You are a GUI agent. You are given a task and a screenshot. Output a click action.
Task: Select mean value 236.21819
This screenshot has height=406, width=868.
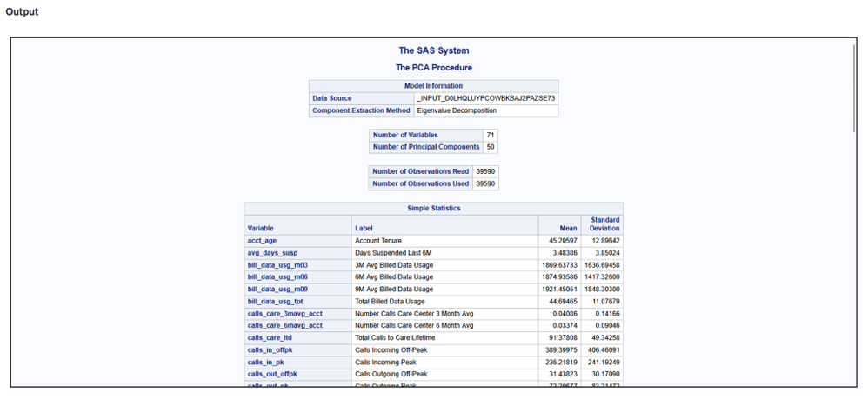(x=561, y=363)
